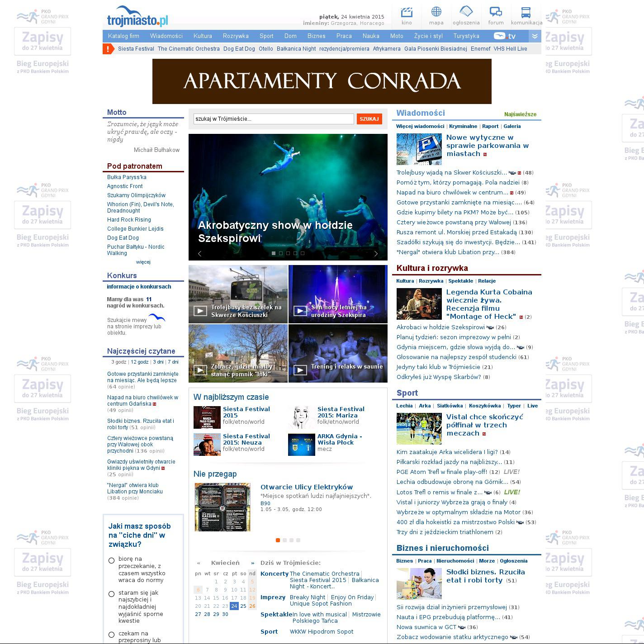Go to previous slide in main carousel

(199, 254)
